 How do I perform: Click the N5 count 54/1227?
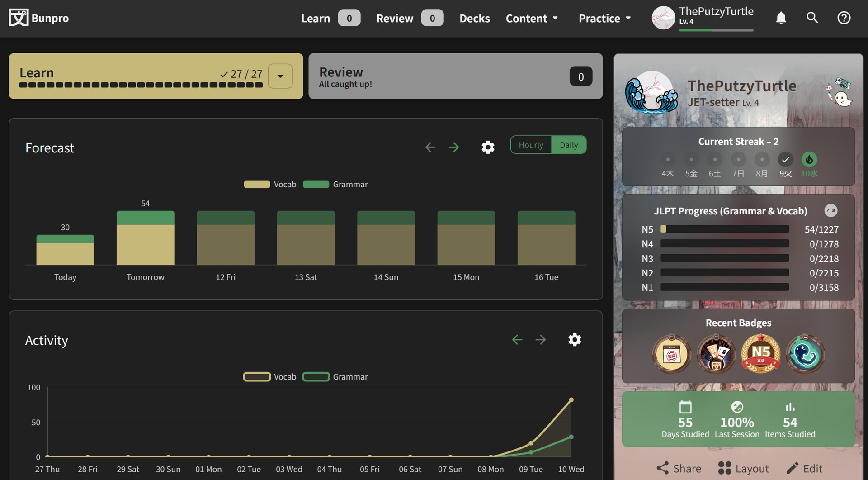(x=821, y=229)
